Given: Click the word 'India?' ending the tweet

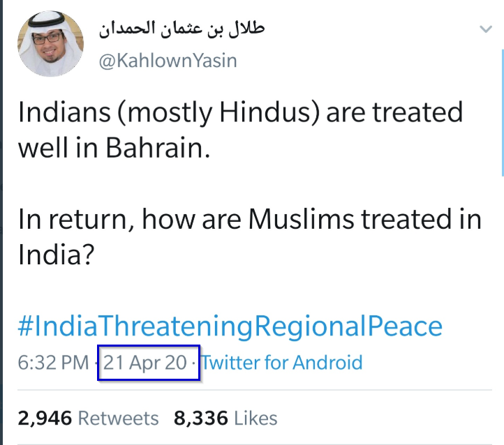Looking at the screenshot, I should coord(57,255).
